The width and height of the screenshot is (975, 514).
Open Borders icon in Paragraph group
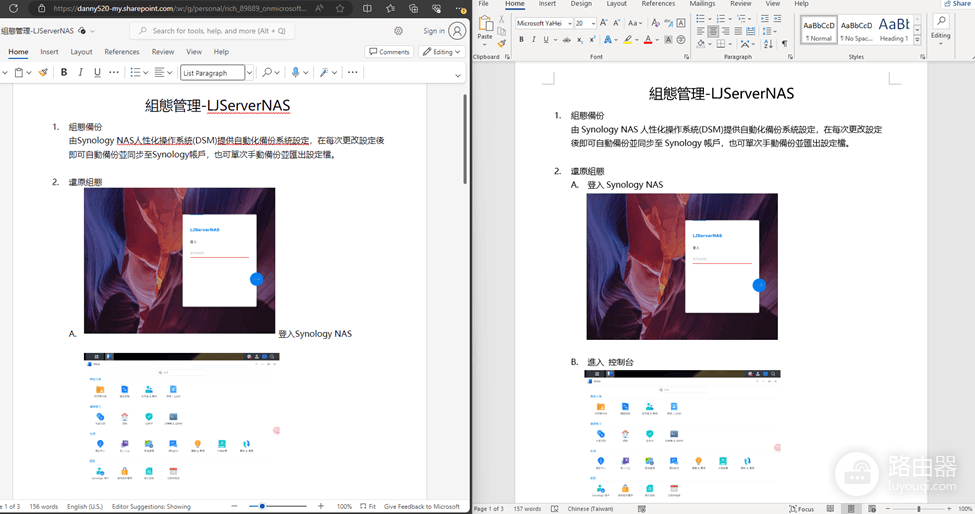tap(721, 44)
